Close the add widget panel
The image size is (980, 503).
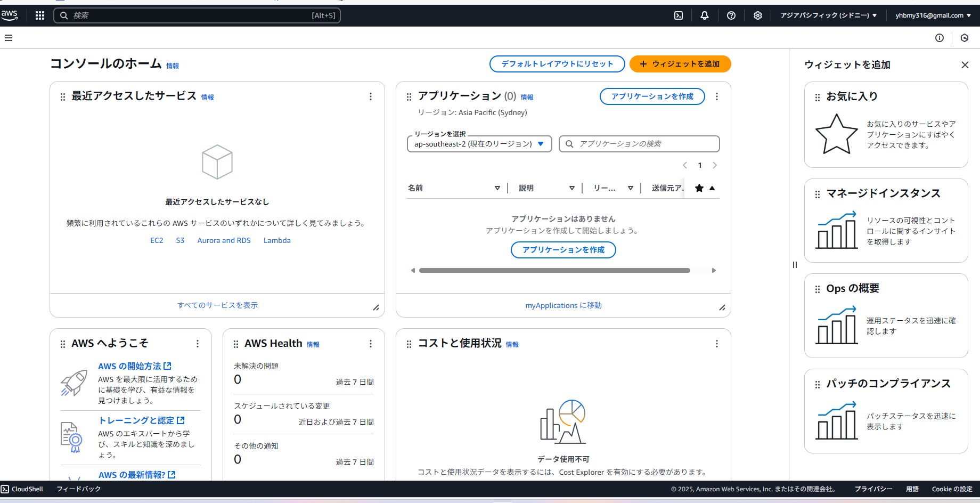[x=965, y=65]
